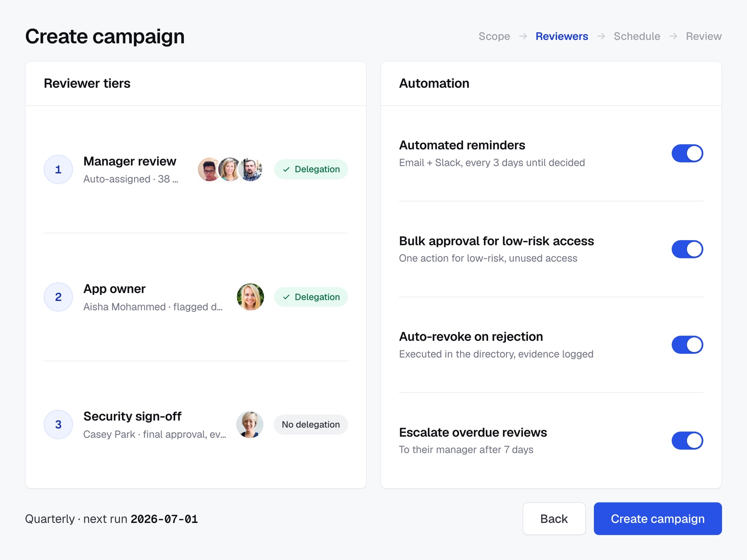The image size is (747, 560).
Task: Disable Bulk approval for low-risk access
Action: 687,249
